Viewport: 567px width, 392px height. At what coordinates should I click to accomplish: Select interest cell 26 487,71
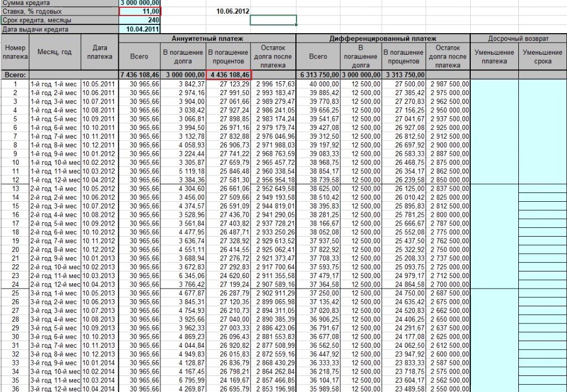click(x=228, y=232)
